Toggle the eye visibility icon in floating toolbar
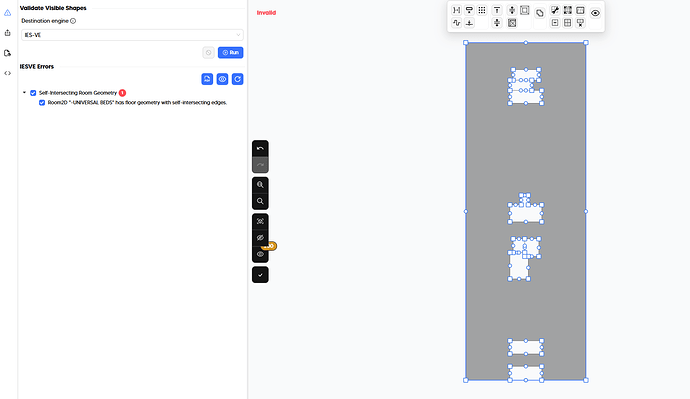 (x=595, y=13)
